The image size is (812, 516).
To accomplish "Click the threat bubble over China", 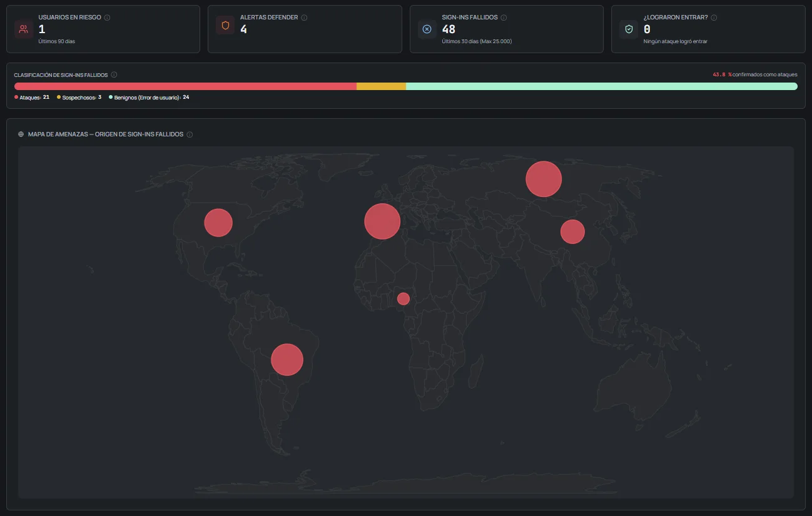I will 572,231.
